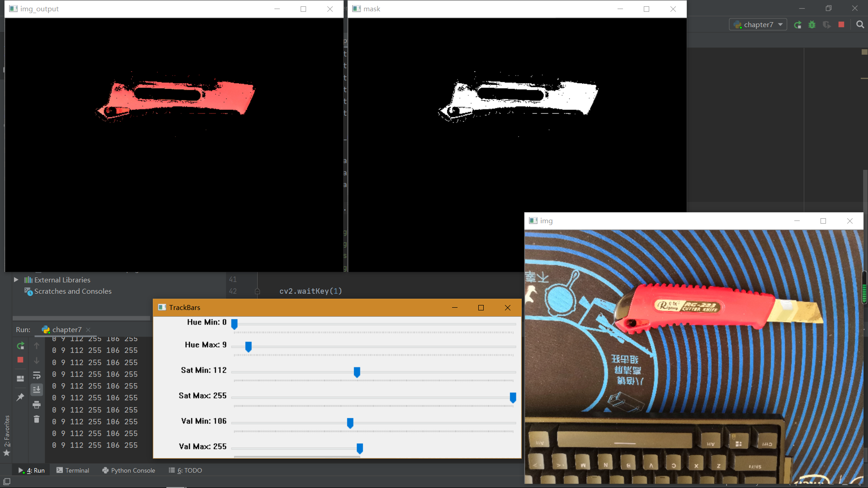Click the red Stop button in top toolbar
This screenshot has height=488, width=868.
pyautogui.click(x=841, y=25)
